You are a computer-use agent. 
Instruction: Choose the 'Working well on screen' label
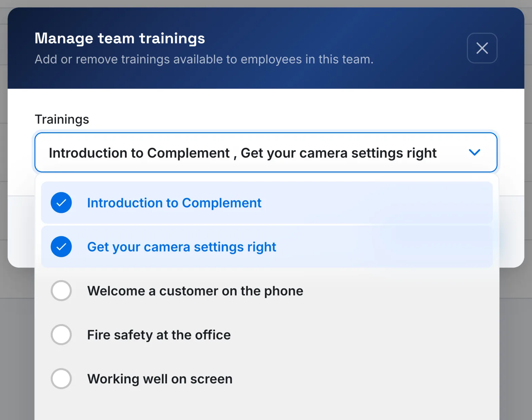click(x=160, y=379)
